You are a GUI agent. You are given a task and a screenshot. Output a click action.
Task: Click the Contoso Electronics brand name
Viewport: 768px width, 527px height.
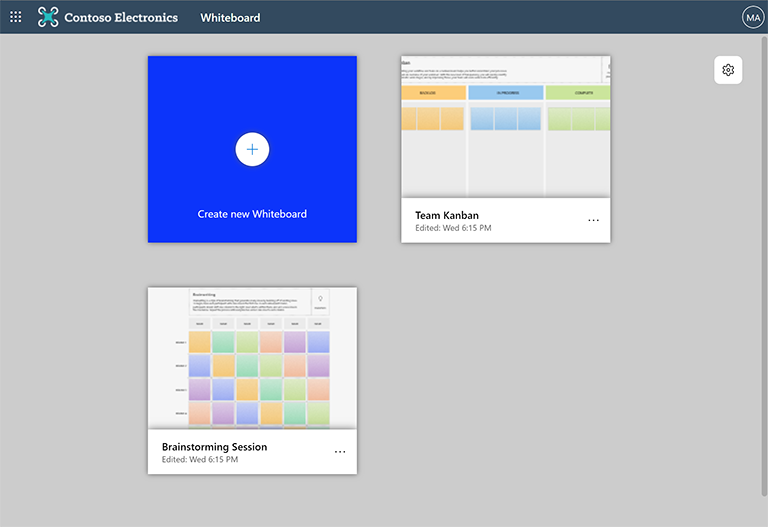coord(121,18)
